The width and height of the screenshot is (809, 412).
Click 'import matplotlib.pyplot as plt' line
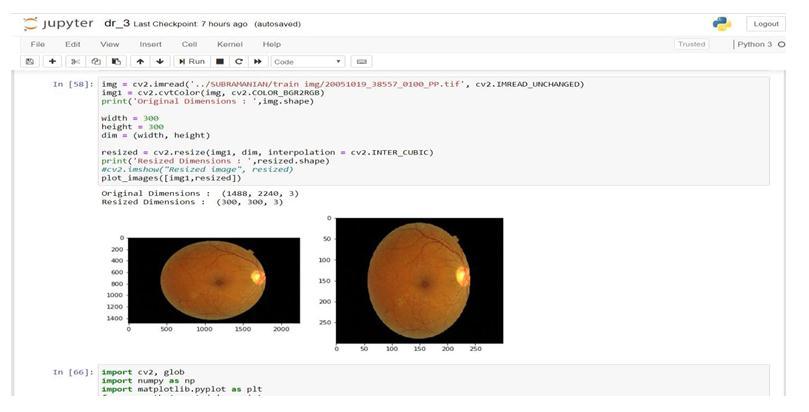click(182, 389)
